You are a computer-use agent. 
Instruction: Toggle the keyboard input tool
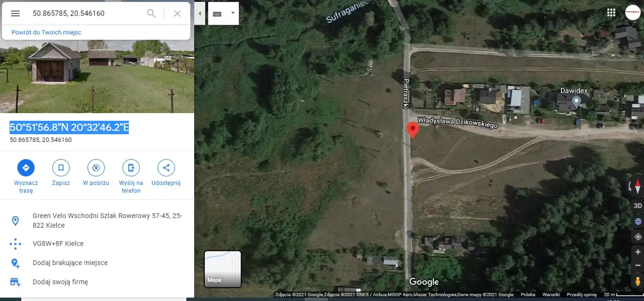(x=217, y=14)
